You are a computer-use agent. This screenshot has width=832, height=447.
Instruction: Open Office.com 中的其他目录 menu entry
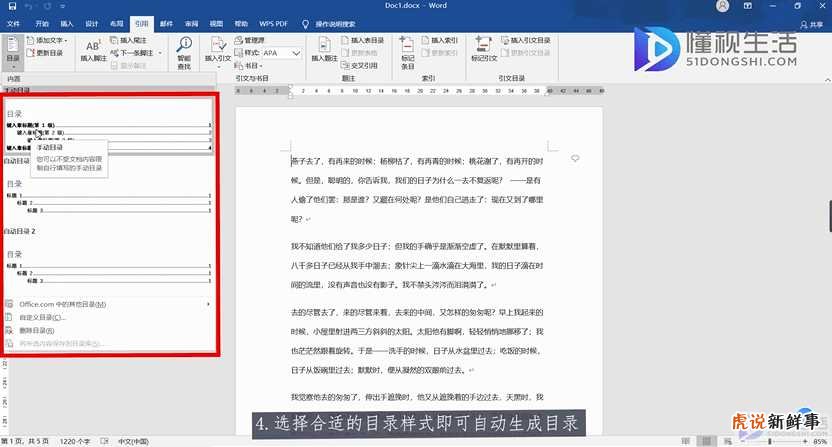109,304
